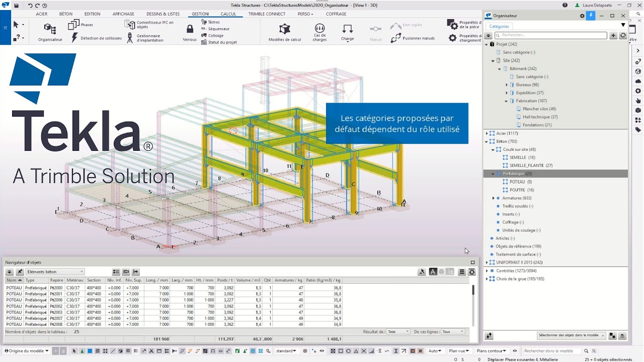Open Cas de charges
Screen dimensions: 644x362
tap(319, 32)
